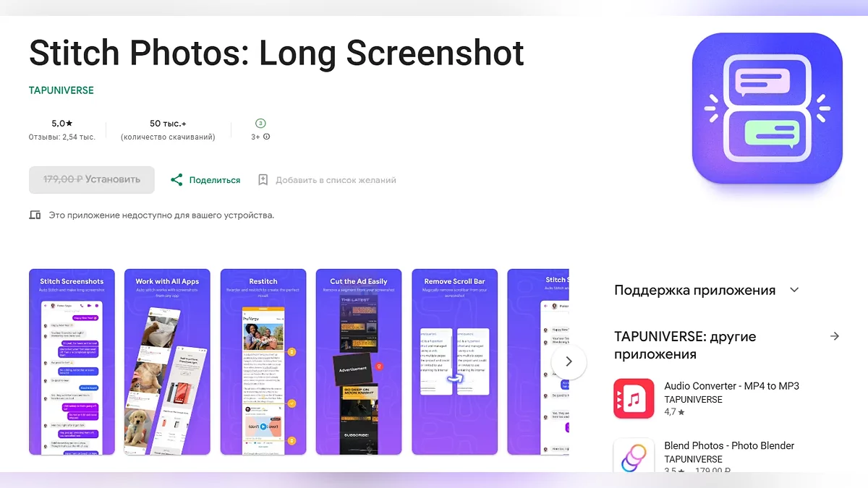Open Audio Converter app icon
868x488 pixels.
[634, 398]
